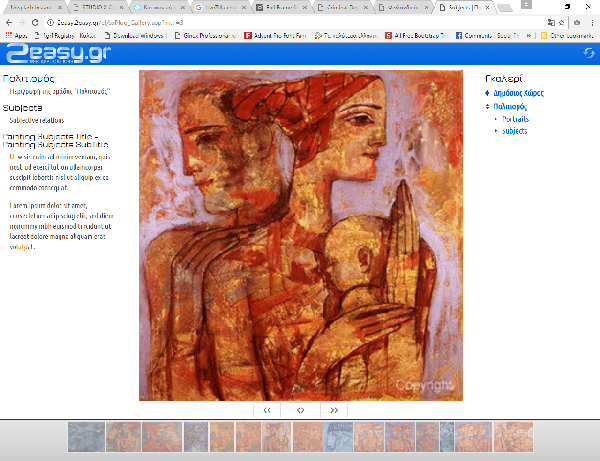Click the Πολιτισμός heading on the left
Image resolution: width=600 pixels, height=461 pixels.
click(28, 78)
